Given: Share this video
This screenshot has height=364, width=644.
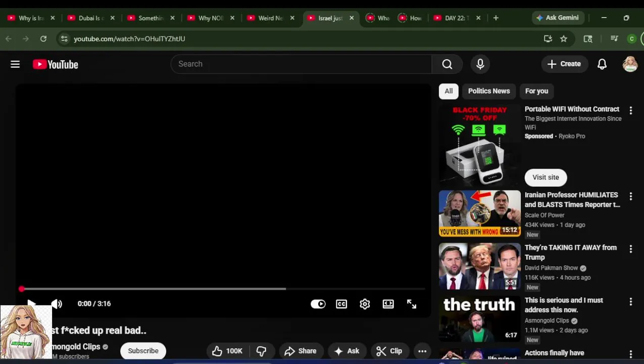Looking at the screenshot, I should tap(301, 351).
